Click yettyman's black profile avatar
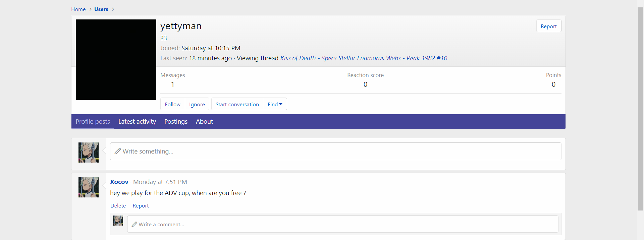644x240 pixels. tap(116, 60)
